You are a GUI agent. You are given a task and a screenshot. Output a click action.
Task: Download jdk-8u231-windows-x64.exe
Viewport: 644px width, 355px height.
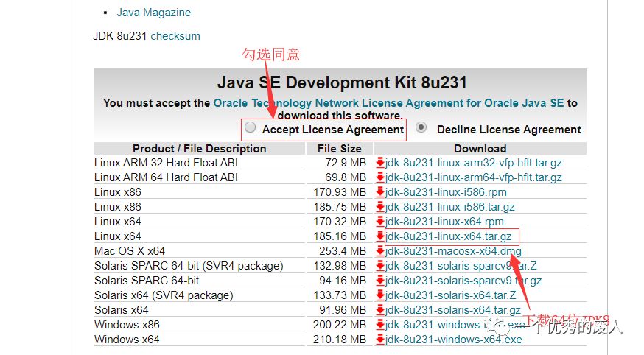coord(454,340)
